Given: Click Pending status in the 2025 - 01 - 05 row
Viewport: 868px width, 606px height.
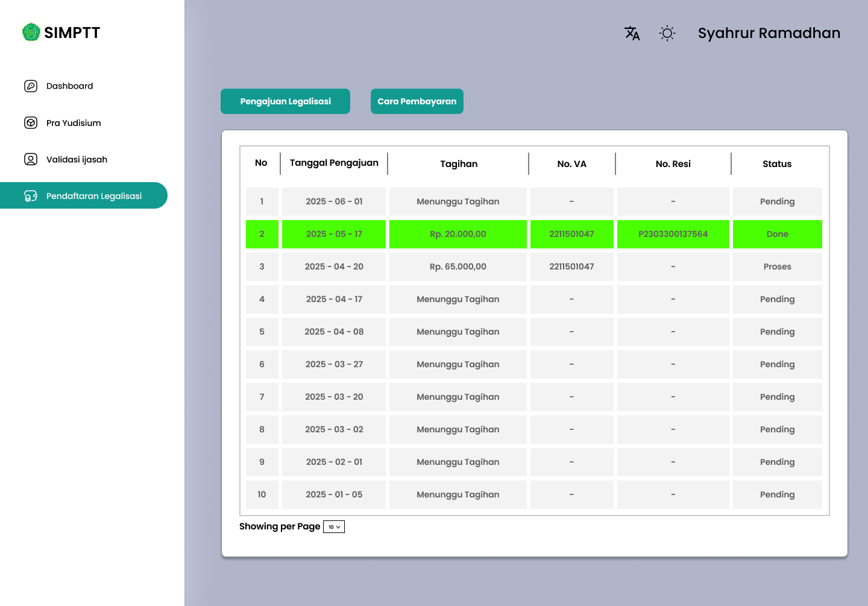Looking at the screenshot, I should pyautogui.click(x=778, y=494).
